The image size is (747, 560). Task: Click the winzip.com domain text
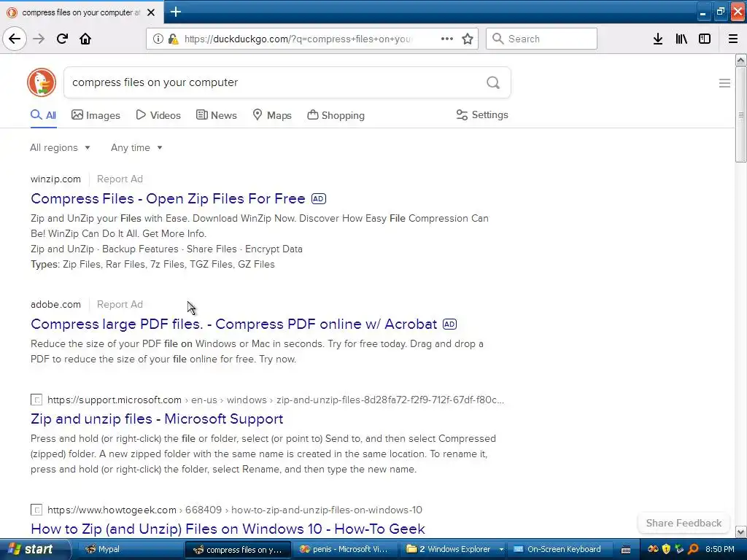(x=55, y=179)
